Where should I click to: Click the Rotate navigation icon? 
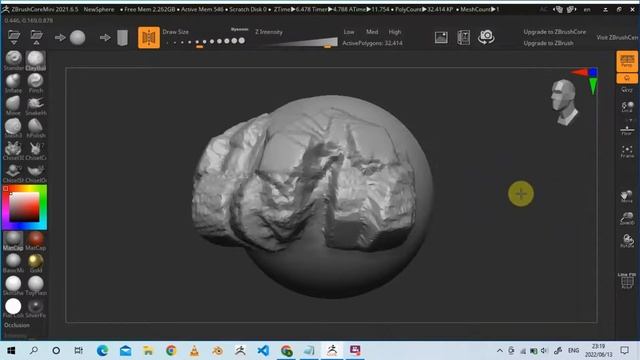[x=627, y=241]
